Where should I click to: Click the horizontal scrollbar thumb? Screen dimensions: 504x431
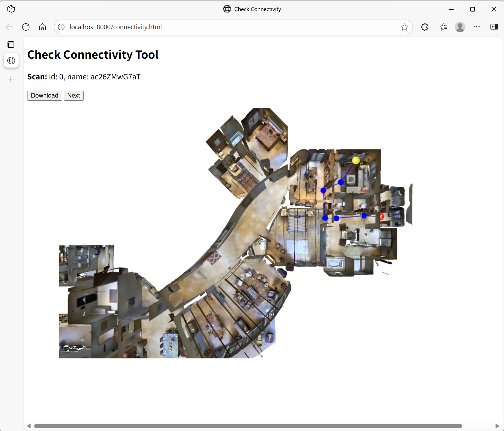pos(248,426)
